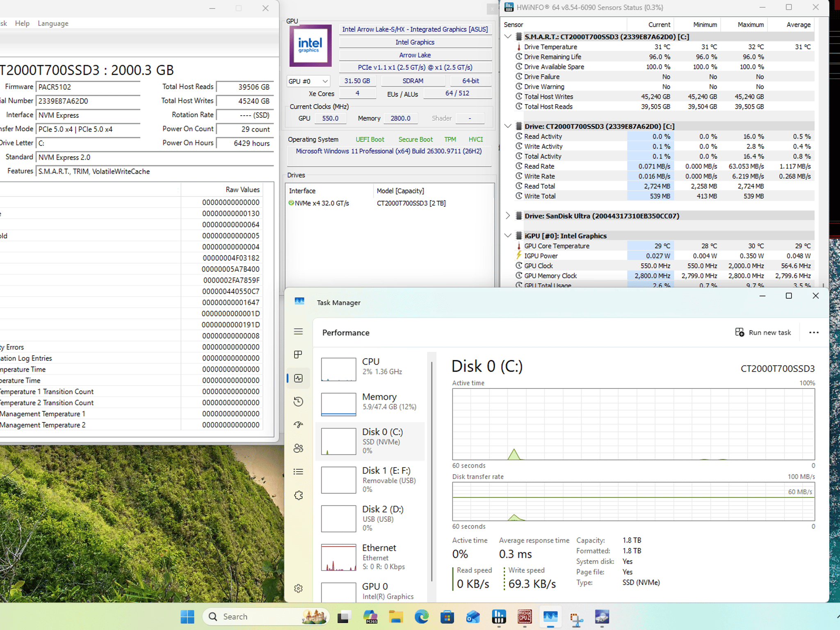Select Ethernet performance item
This screenshot has width=840, height=630.
370,557
